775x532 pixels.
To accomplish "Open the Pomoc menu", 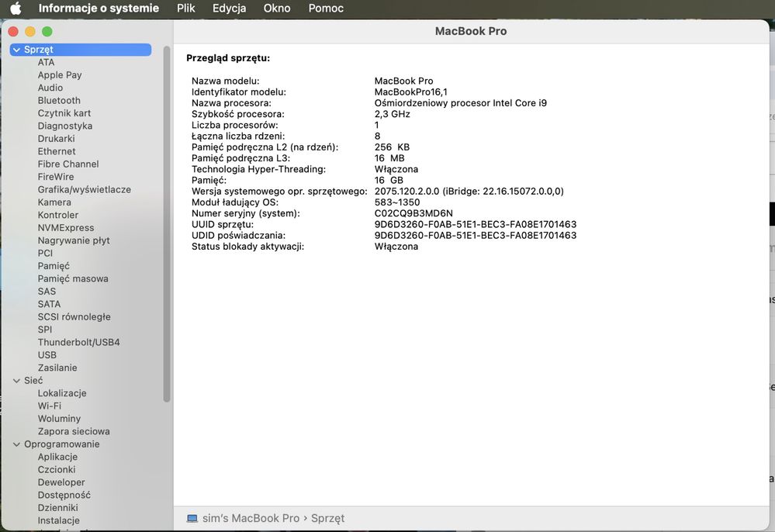I will 326,9.
